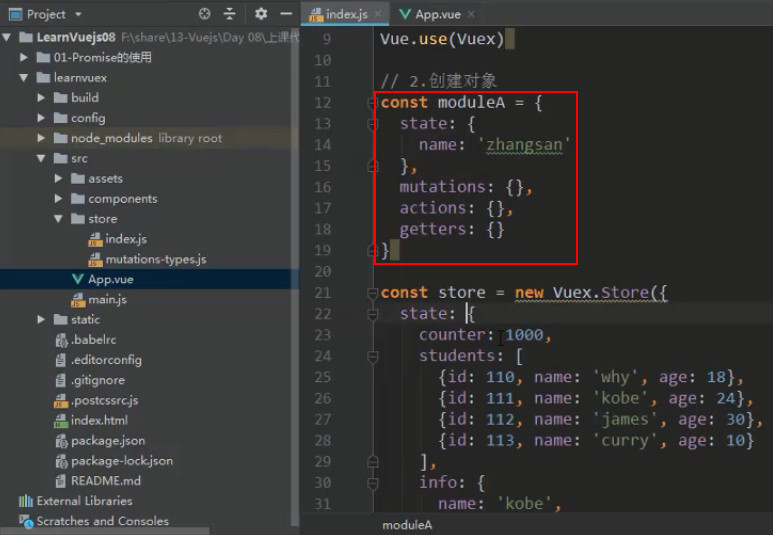Open External Libraries node

(84, 501)
